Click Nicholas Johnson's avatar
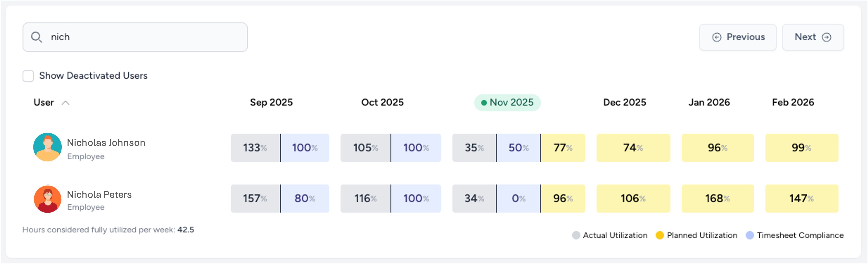 click(x=48, y=147)
